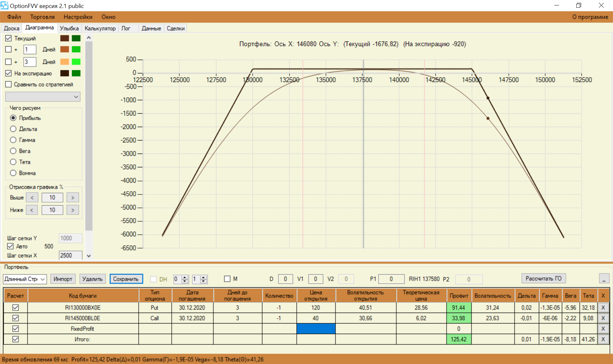The height and width of the screenshot is (364, 613).
Task: Click the Выше increase arrow button
Action: pos(72,197)
